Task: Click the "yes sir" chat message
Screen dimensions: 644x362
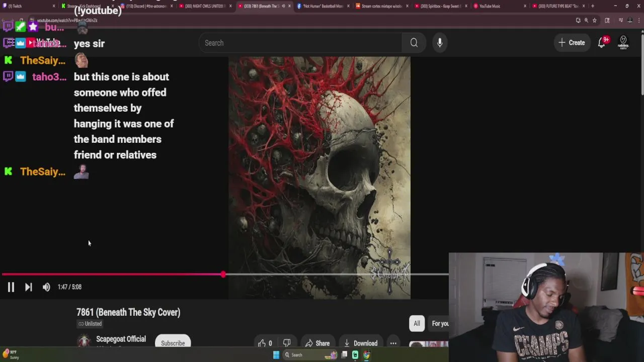Action: coord(89,43)
